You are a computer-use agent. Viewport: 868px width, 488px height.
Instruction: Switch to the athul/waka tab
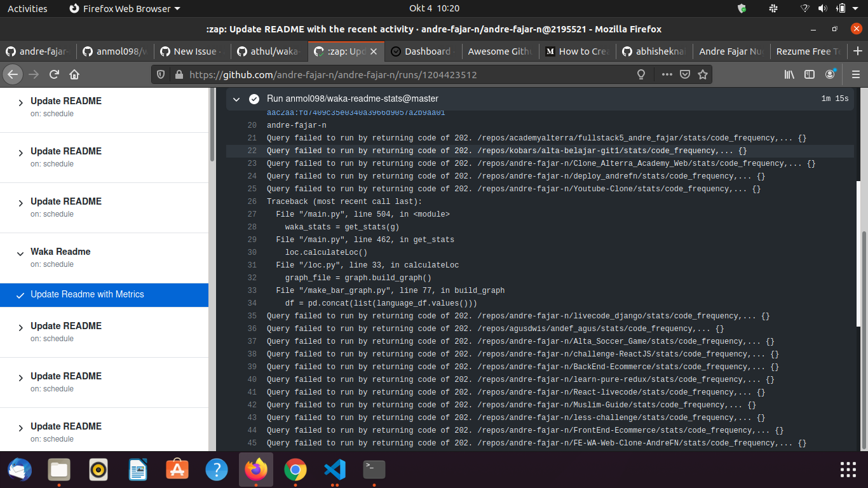[x=269, y=51]
